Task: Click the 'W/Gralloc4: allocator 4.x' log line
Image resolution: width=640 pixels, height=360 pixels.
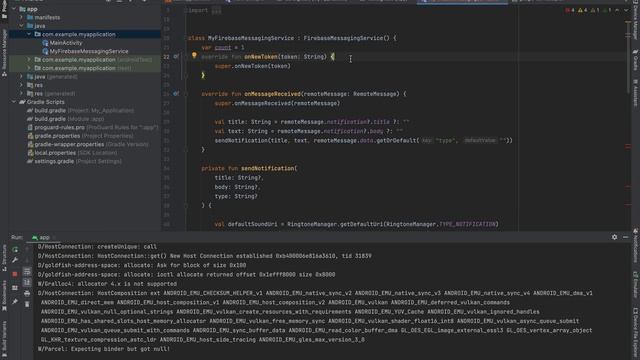Action: click(x=107, y=284)
